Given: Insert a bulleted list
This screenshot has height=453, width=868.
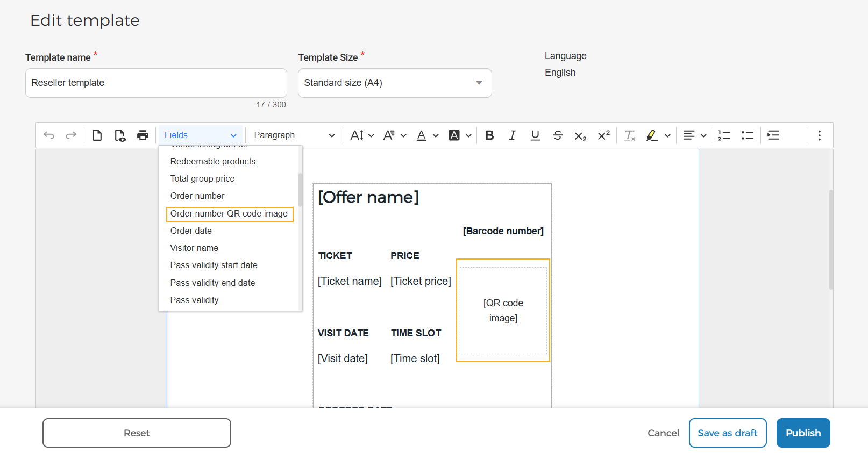Looking at the screenshot, I should pos(748,135).
